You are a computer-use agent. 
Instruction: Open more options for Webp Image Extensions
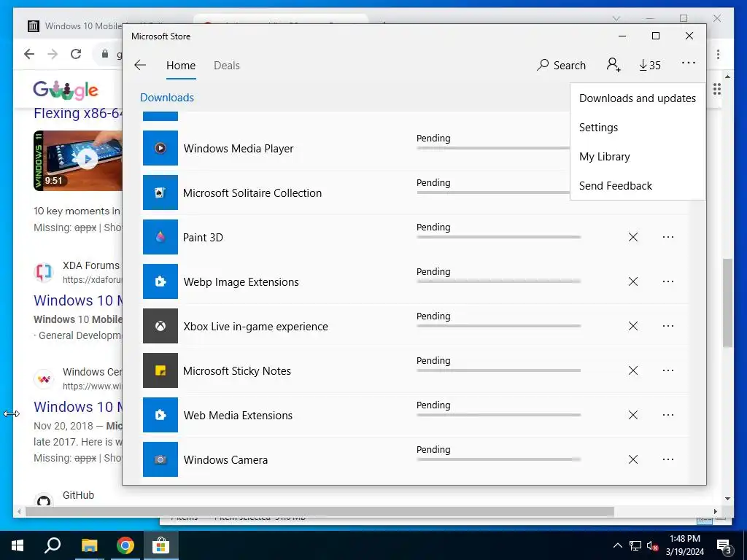[668, 281]
